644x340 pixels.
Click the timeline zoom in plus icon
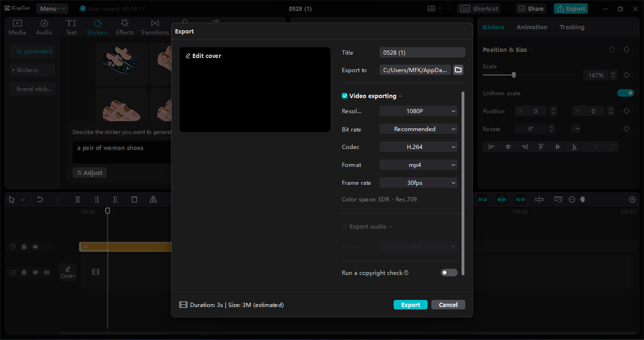(632, 199)
